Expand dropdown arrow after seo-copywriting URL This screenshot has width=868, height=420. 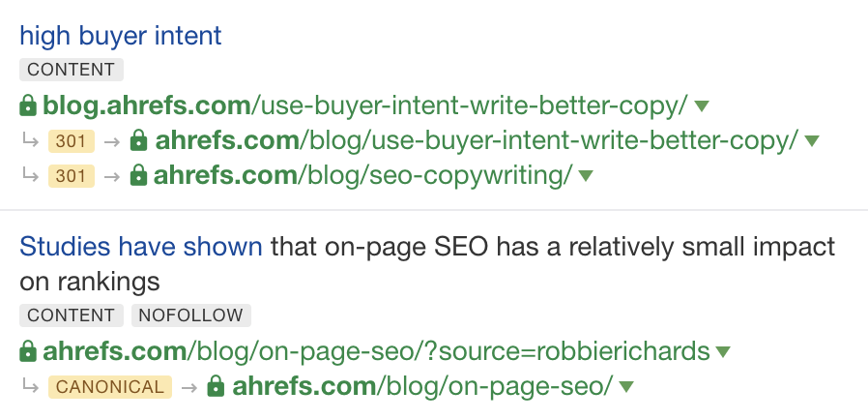pos(585,176)
